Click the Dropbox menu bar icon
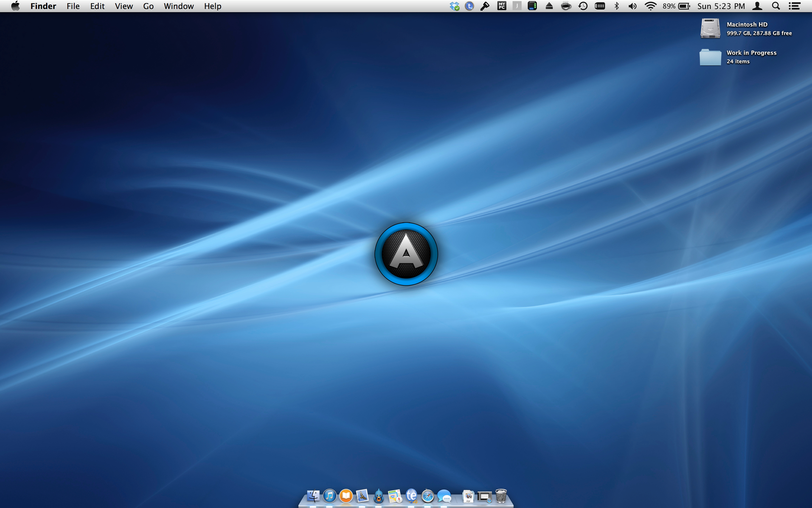 coord(454,6)
